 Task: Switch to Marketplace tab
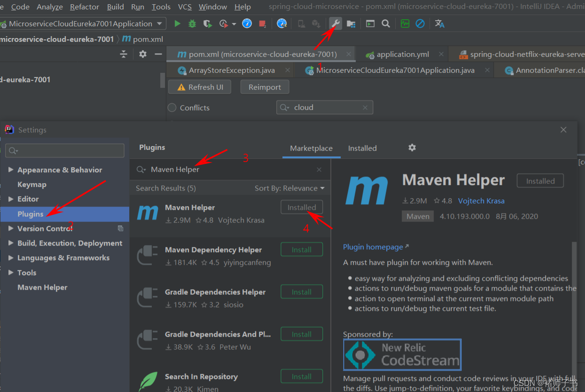tap(311, 148)
